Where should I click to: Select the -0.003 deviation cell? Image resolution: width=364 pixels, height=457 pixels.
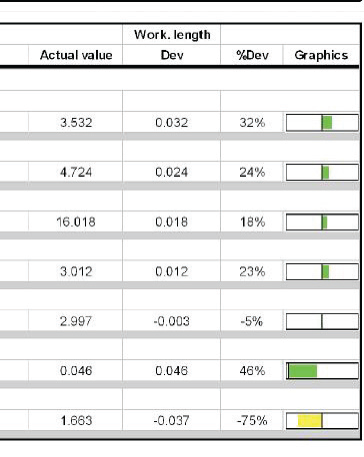click(172, 321)
